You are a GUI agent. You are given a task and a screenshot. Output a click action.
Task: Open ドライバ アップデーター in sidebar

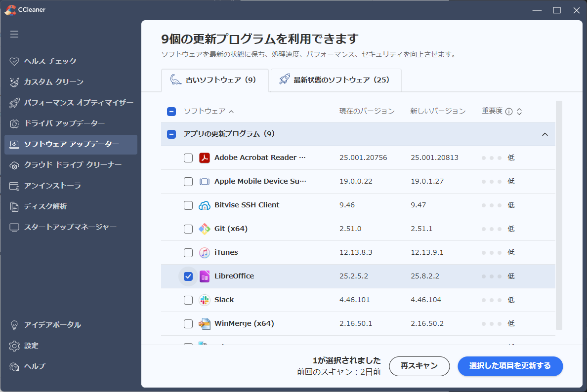71,123
